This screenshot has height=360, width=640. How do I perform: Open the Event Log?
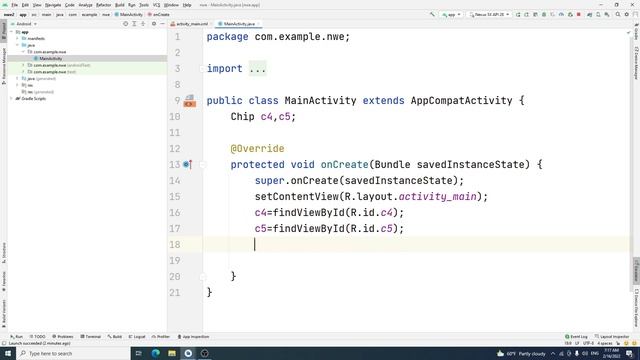[576, 337]
